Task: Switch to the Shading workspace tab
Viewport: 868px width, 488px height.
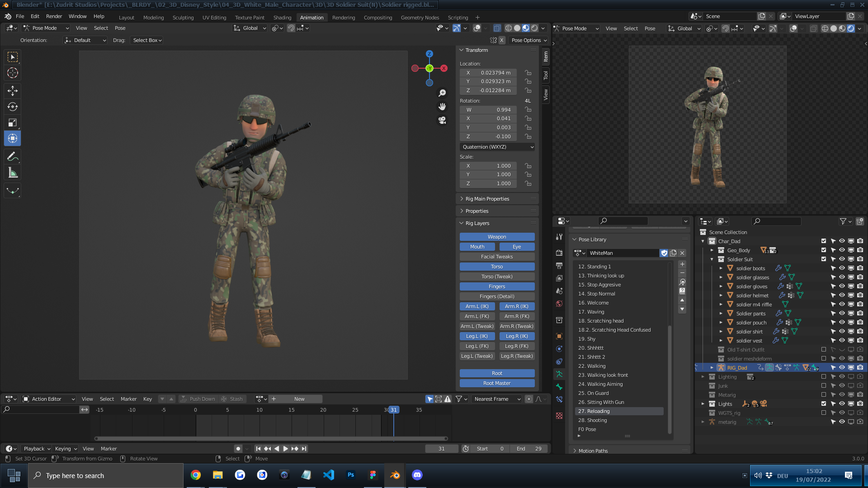Action: [282, 17]
